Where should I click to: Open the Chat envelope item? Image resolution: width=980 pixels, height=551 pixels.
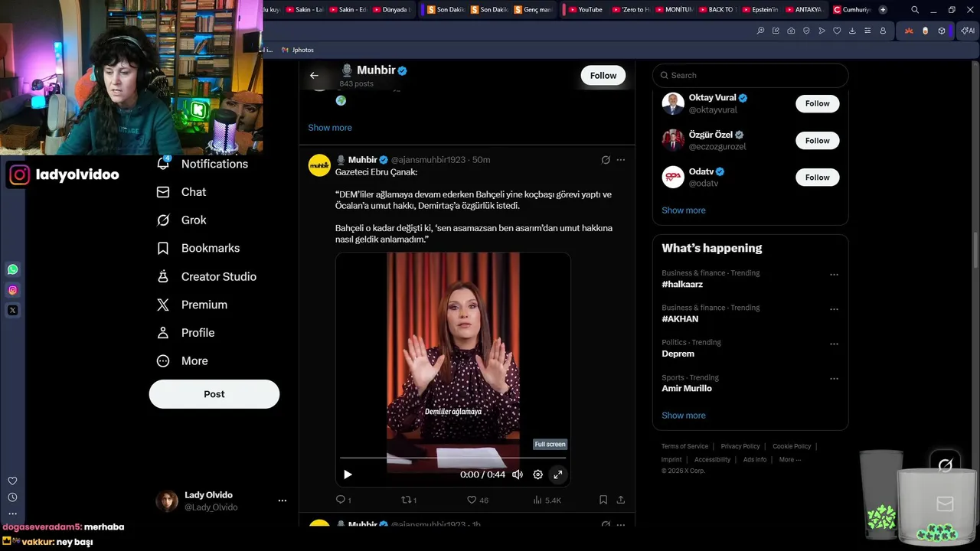pos(181,192)
